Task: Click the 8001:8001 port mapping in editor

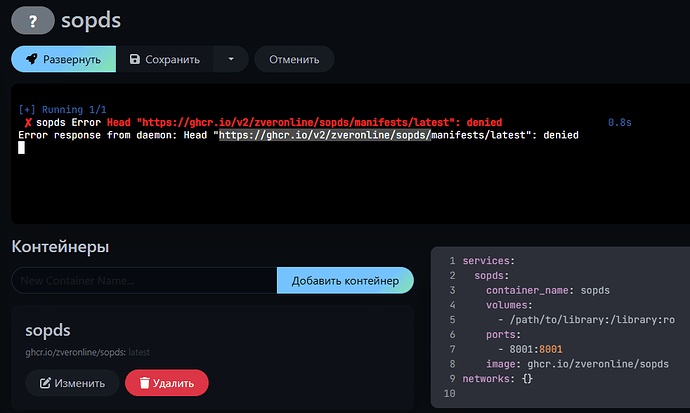Action: 535,350
